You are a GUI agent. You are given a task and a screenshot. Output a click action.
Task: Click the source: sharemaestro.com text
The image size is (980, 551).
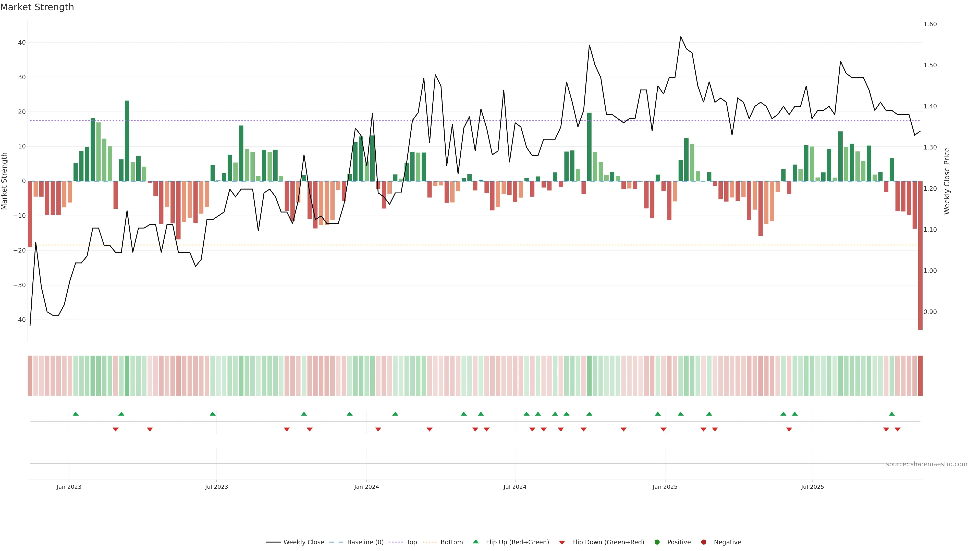point(926,464)
